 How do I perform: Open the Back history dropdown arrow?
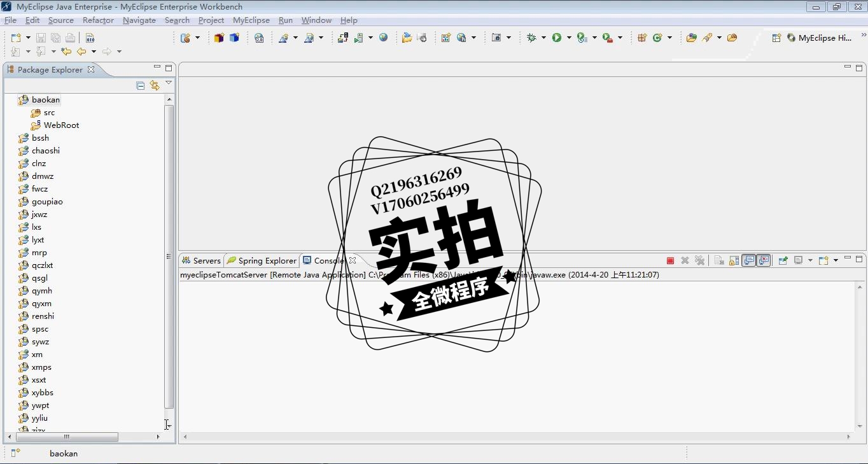click(x=94, y=52)
